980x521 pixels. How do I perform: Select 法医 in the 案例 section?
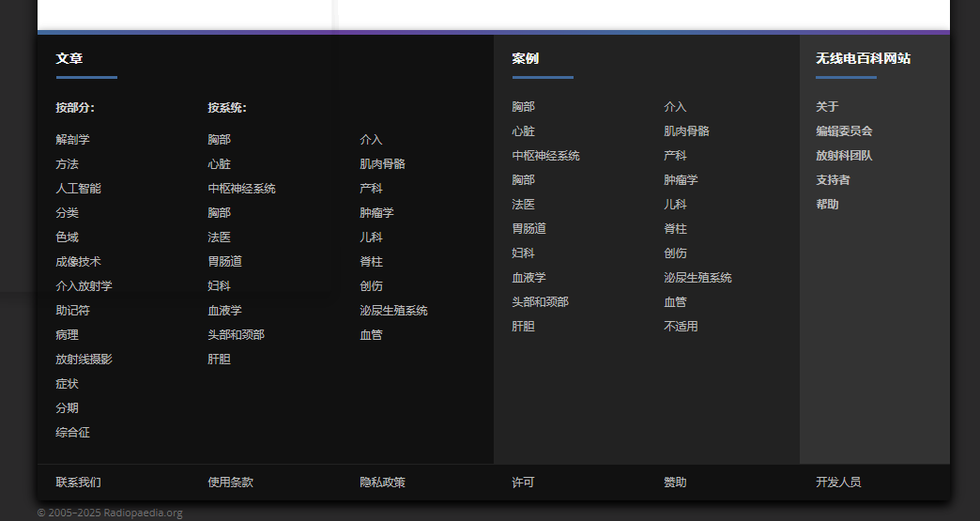524,204
